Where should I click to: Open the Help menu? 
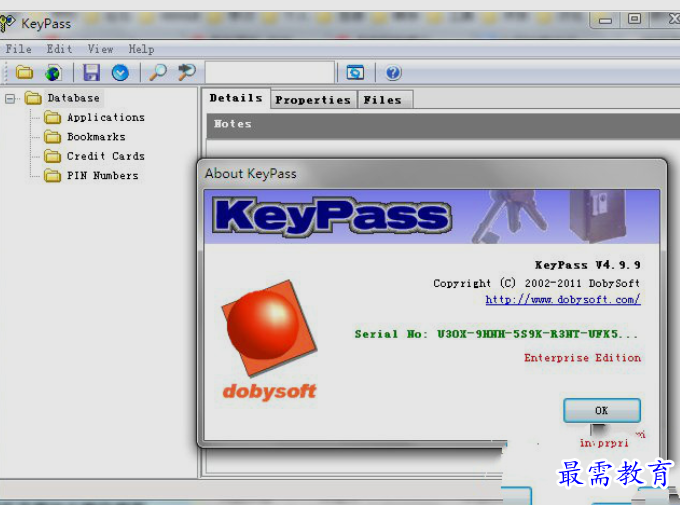pyautogui.click(x=141, y=49)
